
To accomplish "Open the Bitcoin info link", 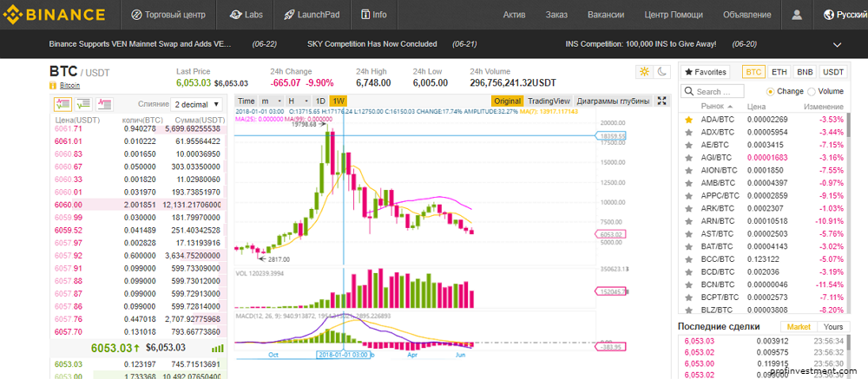I will tap(69, 85).
